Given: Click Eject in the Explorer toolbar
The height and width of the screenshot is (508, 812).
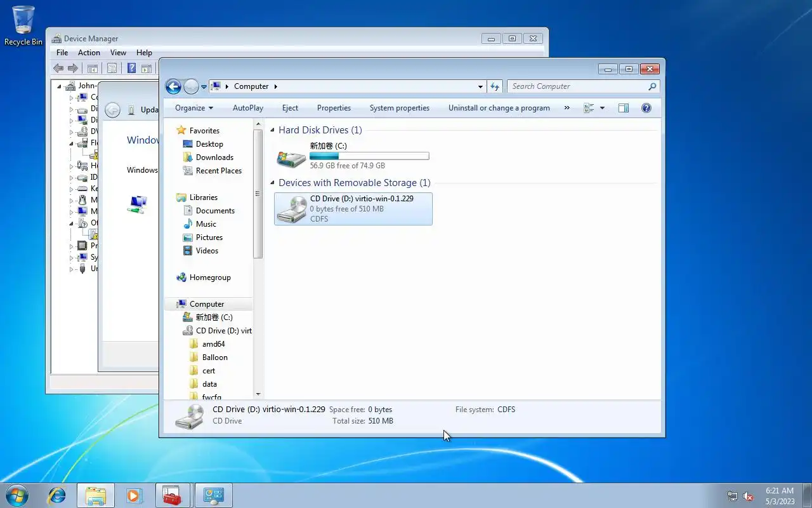Looking at the screenshot, I should click(291, 108).
